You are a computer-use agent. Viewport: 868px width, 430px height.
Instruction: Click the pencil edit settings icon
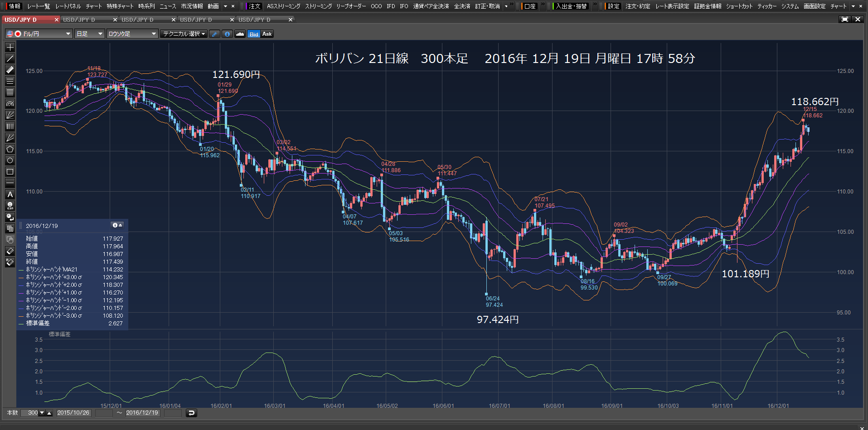point(215,34)
